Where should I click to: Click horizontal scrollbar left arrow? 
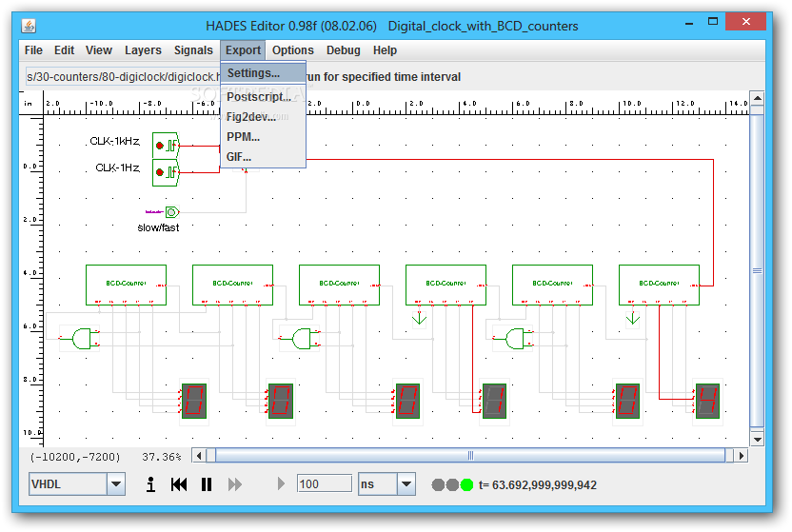[199, 456]
